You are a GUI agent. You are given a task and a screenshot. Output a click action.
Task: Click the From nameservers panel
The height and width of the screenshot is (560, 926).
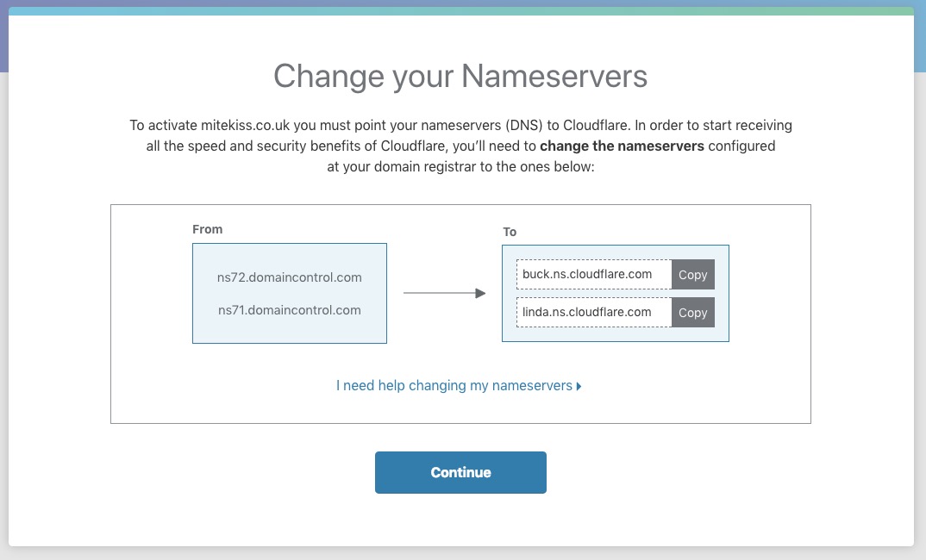click(x=289, y=293)
